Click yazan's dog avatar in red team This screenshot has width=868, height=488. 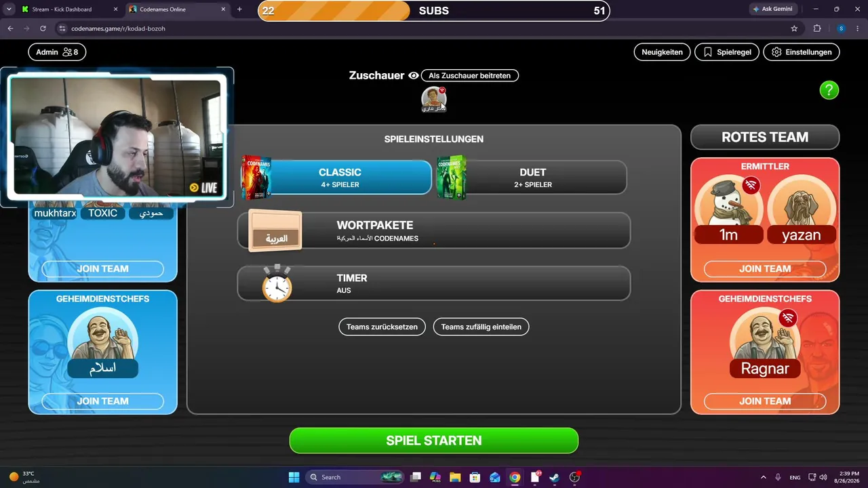(x=802, y=202)
